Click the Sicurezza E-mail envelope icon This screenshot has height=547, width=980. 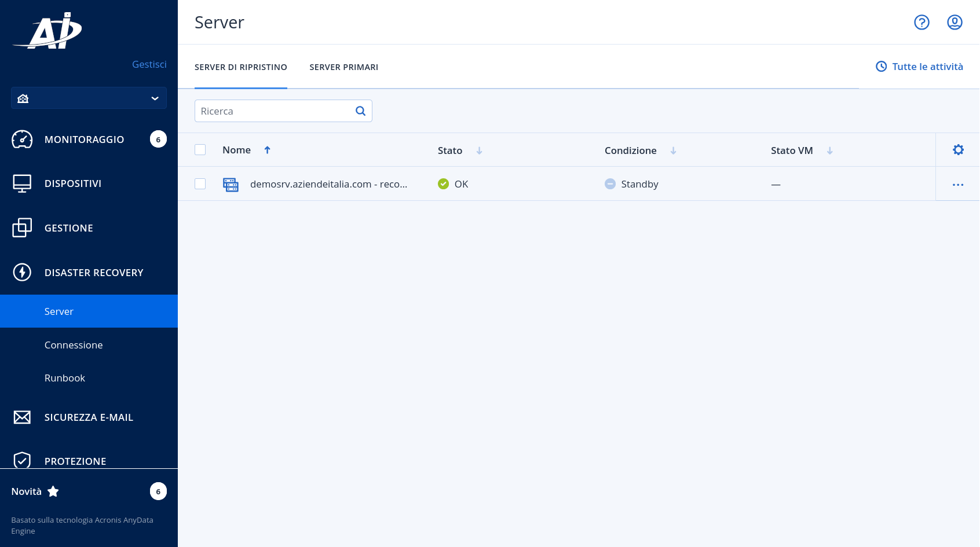point(22,417)
